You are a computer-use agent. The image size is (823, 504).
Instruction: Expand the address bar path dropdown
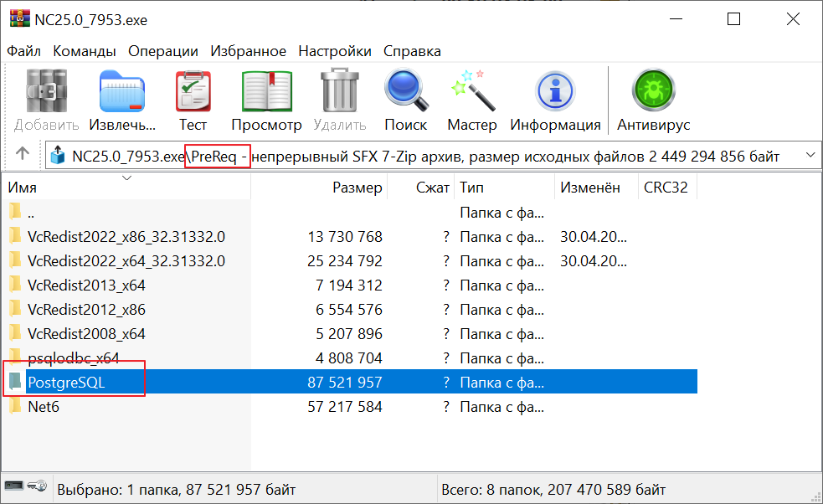[x=810, y=155]
